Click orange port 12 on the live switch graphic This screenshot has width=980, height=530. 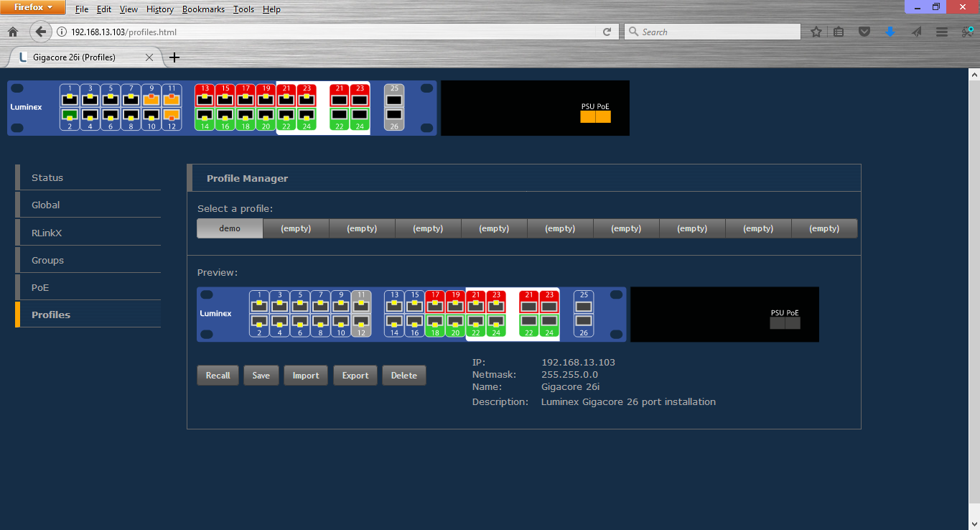pos(171,119)
